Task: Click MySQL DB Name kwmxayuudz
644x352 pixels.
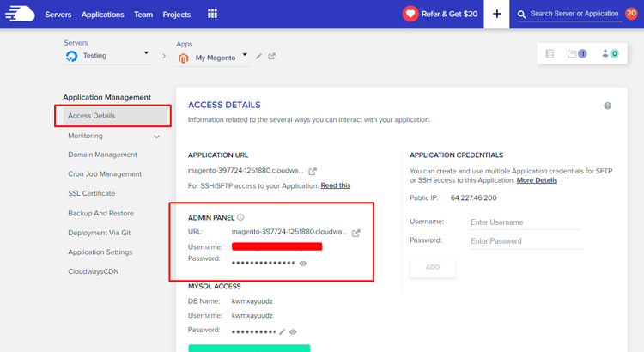Action: coord(252,301)
